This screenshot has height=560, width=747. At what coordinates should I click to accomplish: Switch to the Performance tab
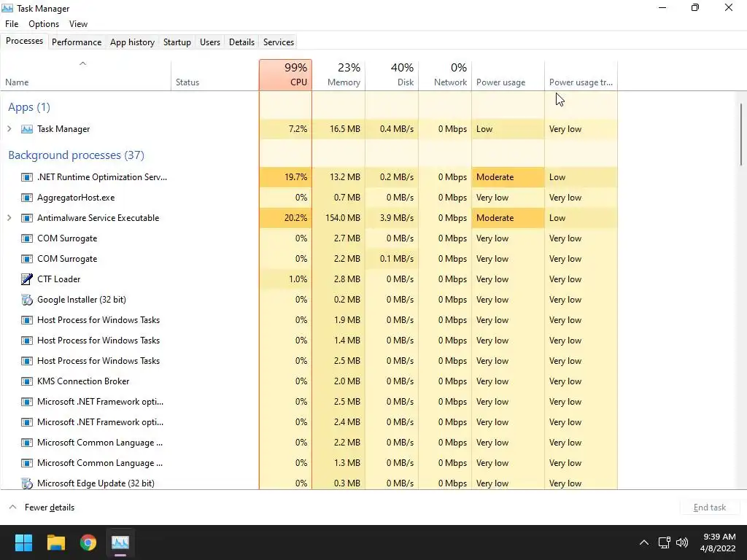coord(77,42)
